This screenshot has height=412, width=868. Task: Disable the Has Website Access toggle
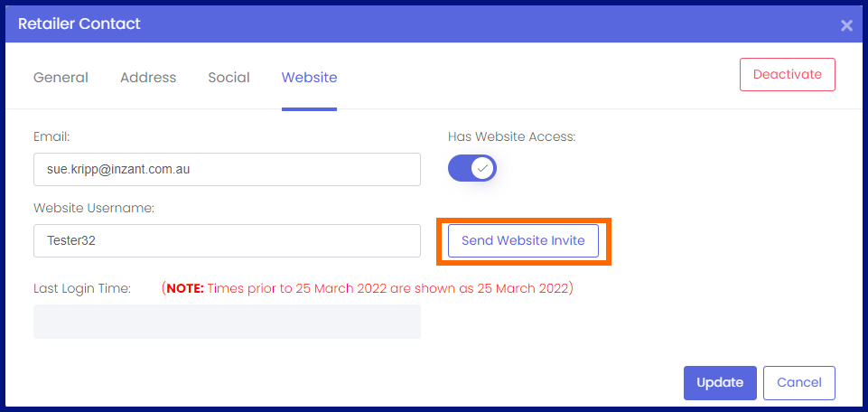472,168
